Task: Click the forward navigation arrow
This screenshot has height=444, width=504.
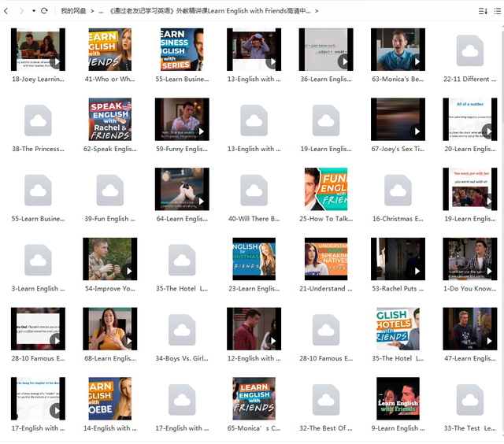Action: 21,11
